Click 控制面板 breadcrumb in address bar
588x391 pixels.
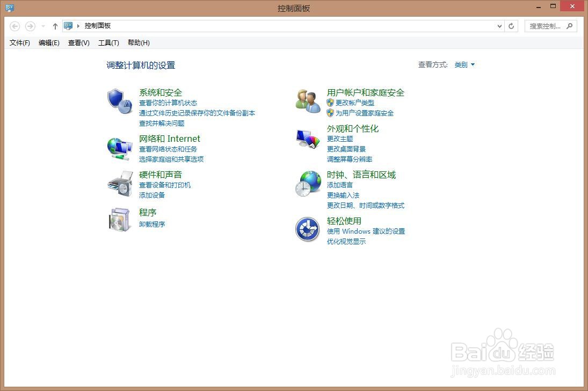tap(98, 26)
